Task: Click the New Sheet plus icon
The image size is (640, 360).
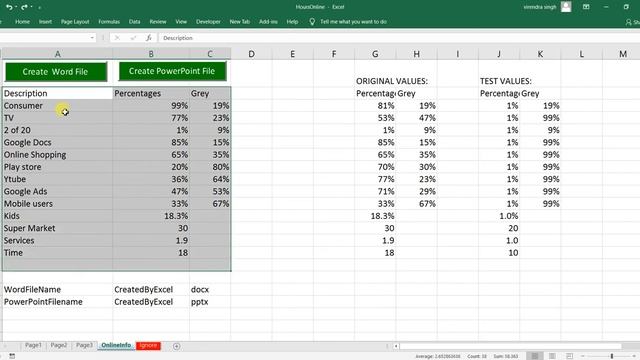Action: tap(176, 346)
